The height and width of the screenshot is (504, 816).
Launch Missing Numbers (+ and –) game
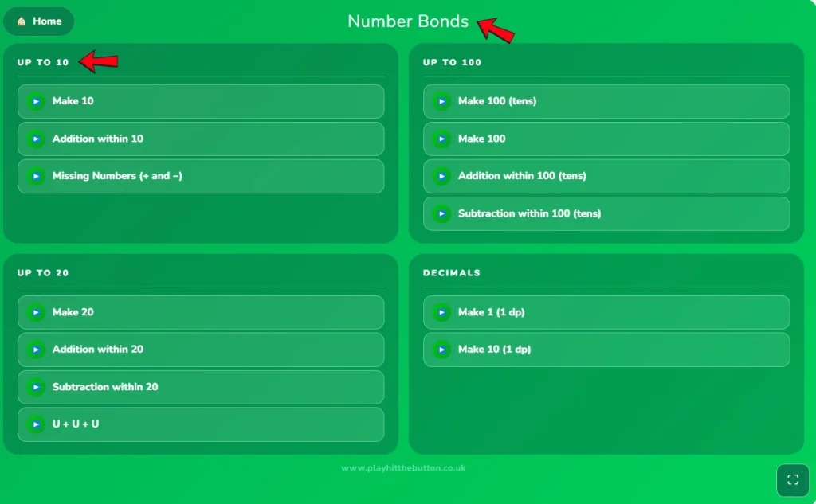point(201,176)
